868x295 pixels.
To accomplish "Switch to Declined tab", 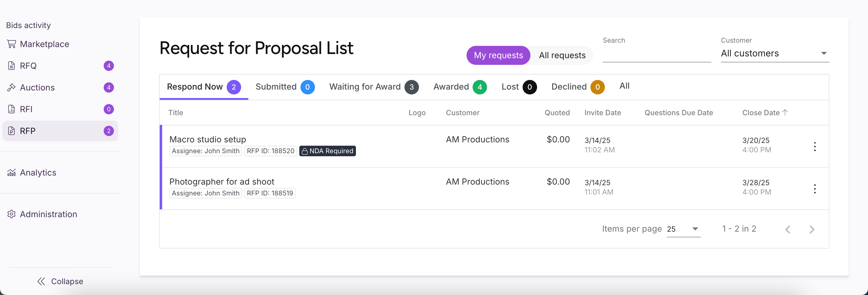I will pos(578,87).
